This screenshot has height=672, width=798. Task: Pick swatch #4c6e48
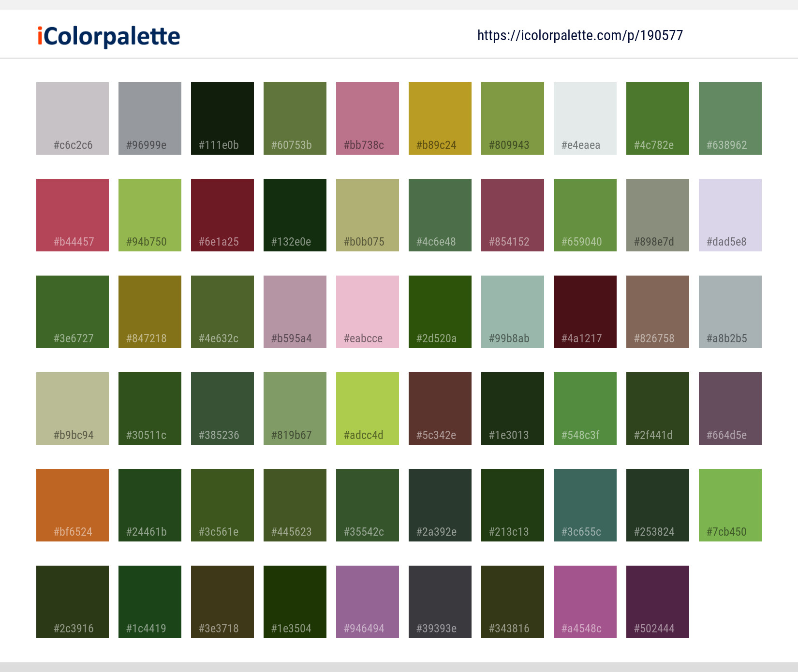(440, 215)
